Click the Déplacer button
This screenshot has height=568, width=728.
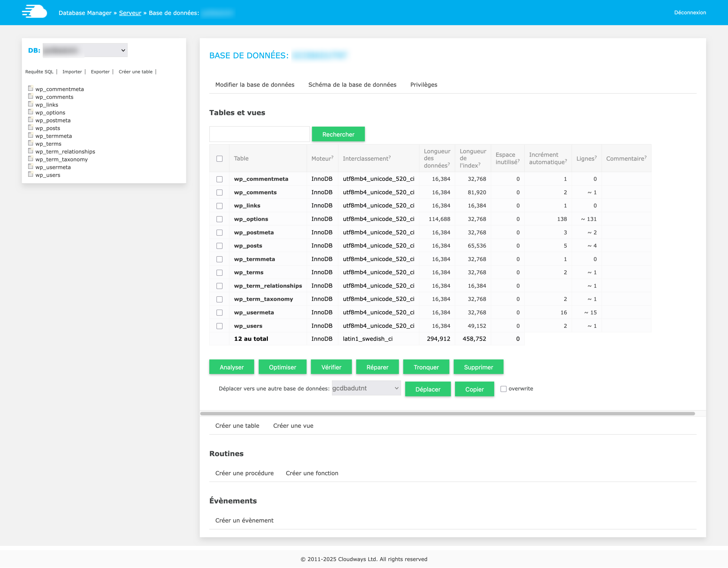pyautogui.click(x=428, y=389)
